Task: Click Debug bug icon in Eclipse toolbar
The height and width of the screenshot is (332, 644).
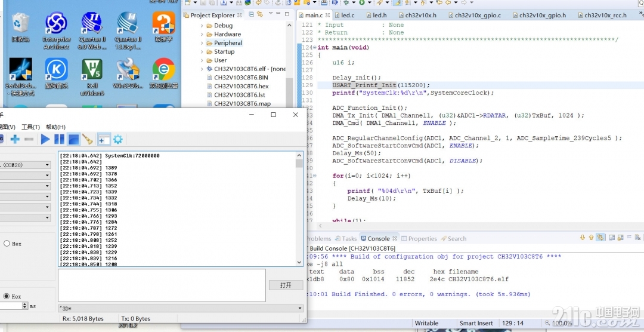Action: click(346, 2)
